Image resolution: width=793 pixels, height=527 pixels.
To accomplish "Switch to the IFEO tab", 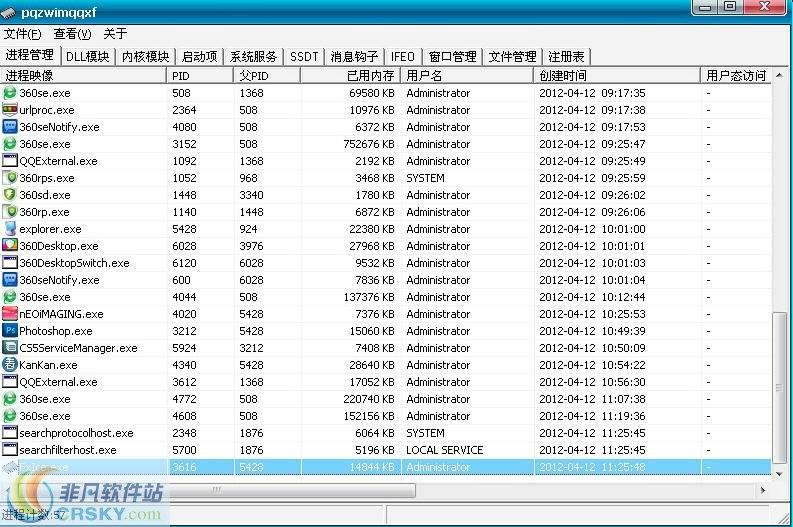I will click(403, 57).
